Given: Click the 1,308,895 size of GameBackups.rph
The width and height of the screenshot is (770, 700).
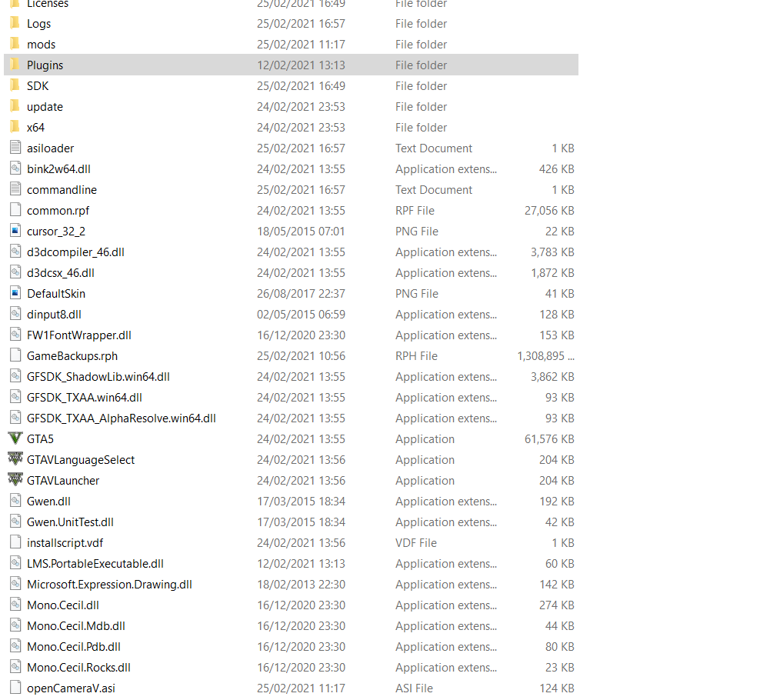Looking at the screenshot, I should [x=545, y=356].
